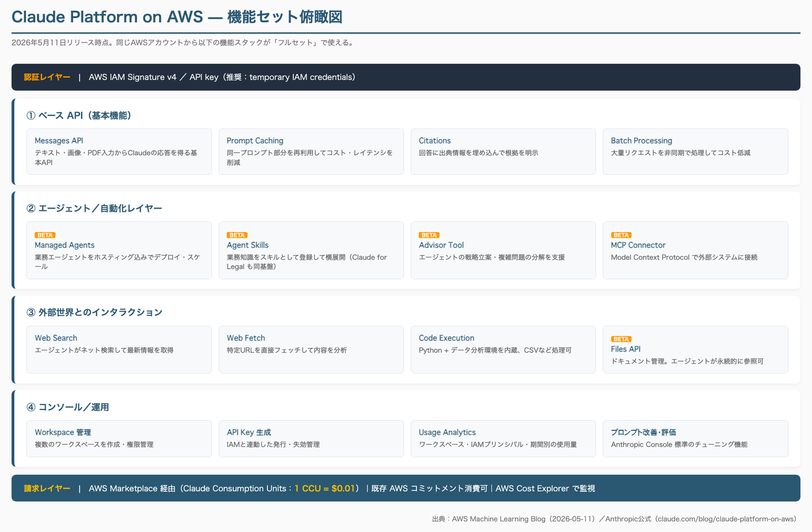Click the Usage Analytics title

coord(447,432)
